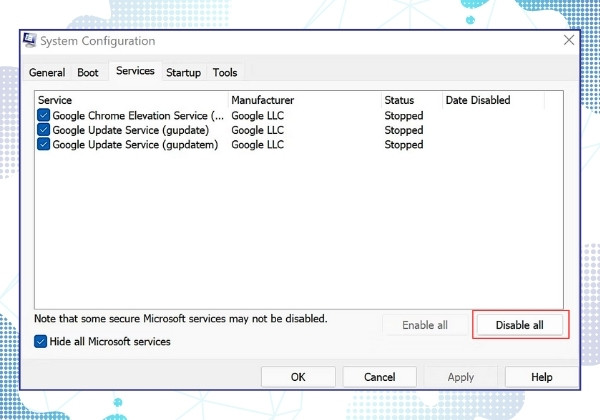Click Google LLC in the gupdatem row
This screenshot has width=600, height=420.
[x=258, y=145]
